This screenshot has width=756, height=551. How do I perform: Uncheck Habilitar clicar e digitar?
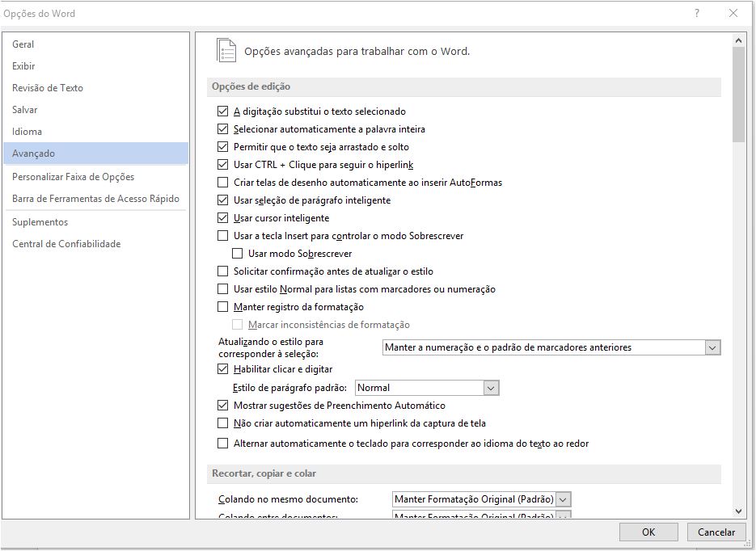222,369
